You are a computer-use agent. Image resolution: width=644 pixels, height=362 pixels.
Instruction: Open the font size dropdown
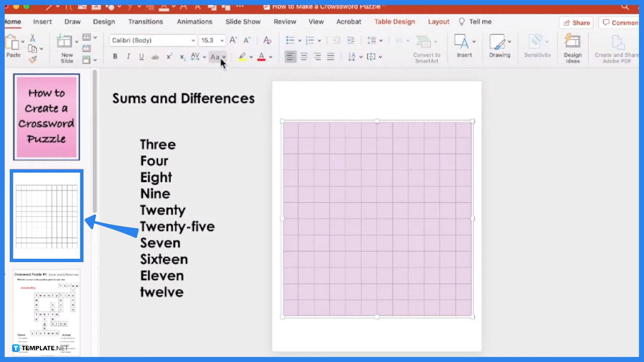[x=222, y=40]
